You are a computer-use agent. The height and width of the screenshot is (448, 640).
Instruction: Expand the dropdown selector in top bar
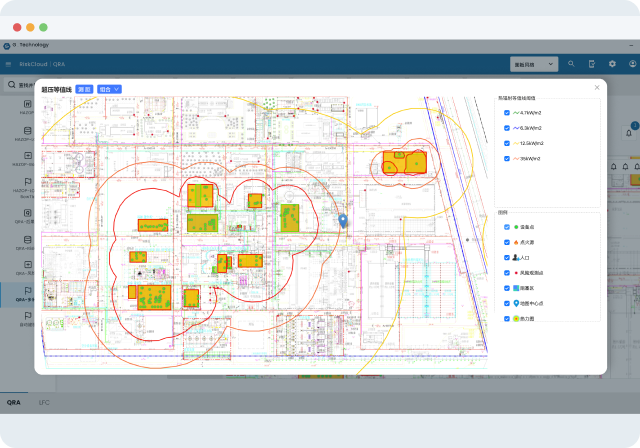[x=533, y=64]
